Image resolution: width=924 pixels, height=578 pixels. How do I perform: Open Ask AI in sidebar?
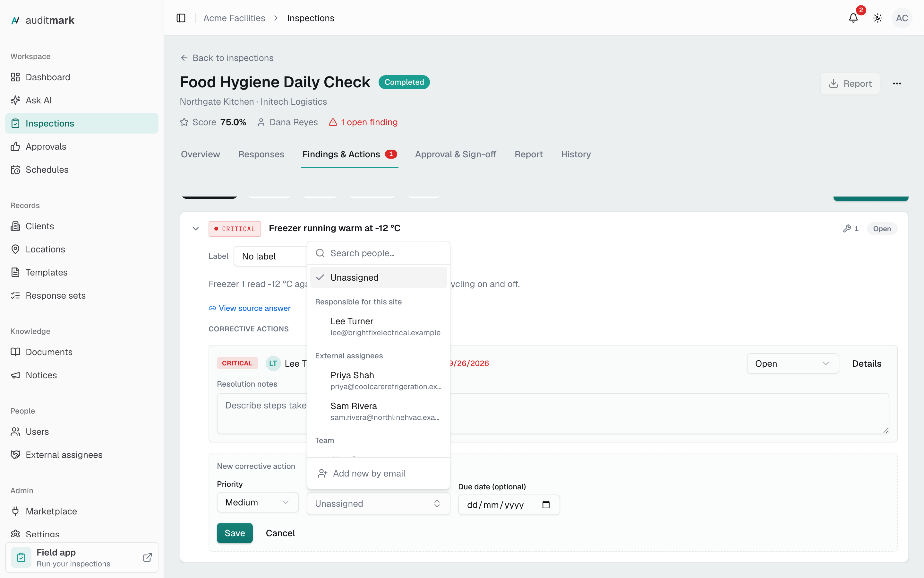tap(82, 100)
